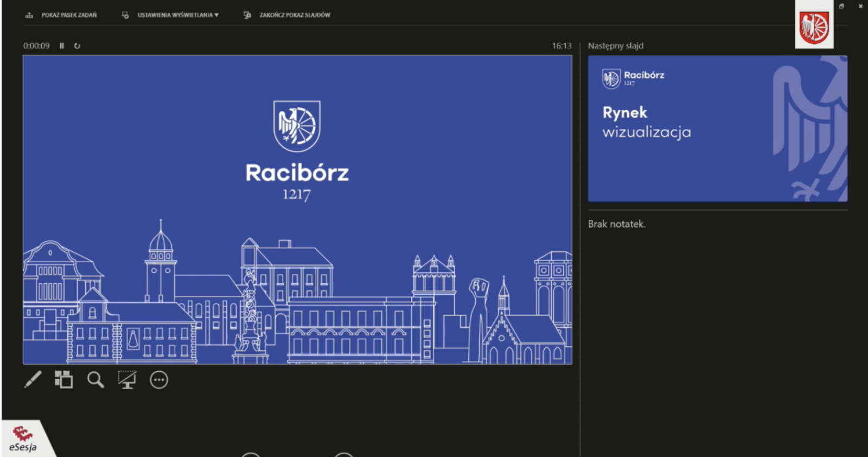Restart the presentation timer
868x457 pixels.
coord(77,46)
